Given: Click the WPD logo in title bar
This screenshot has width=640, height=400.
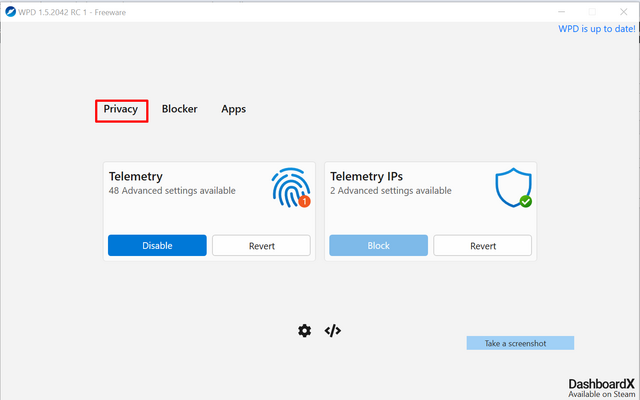Looking at the screenshot, I should click(11, 12).
